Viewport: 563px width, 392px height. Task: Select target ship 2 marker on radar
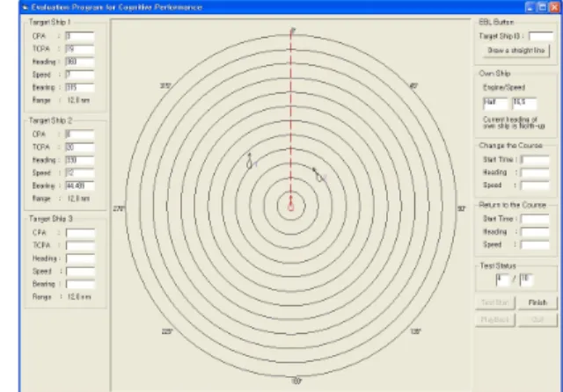tap(318, 175)
